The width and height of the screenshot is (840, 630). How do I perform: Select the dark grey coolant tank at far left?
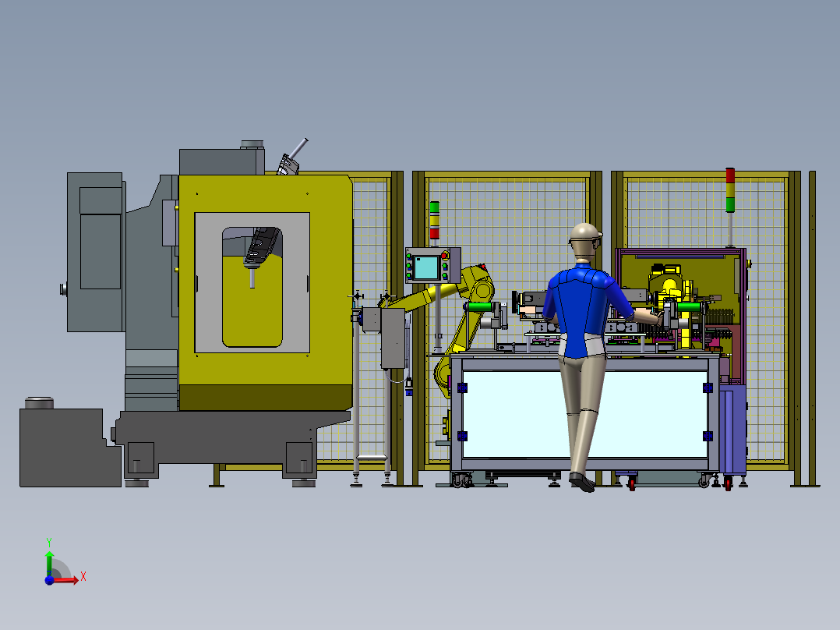[x=69, y=448]
